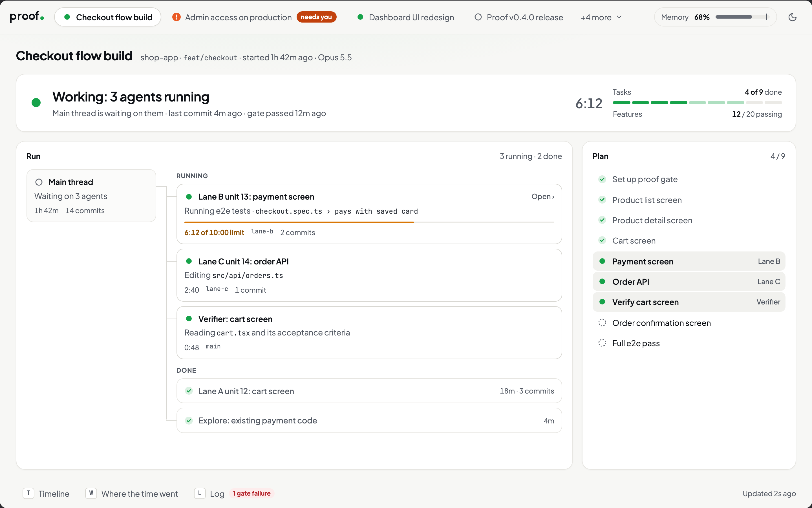Select Verify cart screen in the Plan
Screen dimensions: 812x508
pos(689,302)
